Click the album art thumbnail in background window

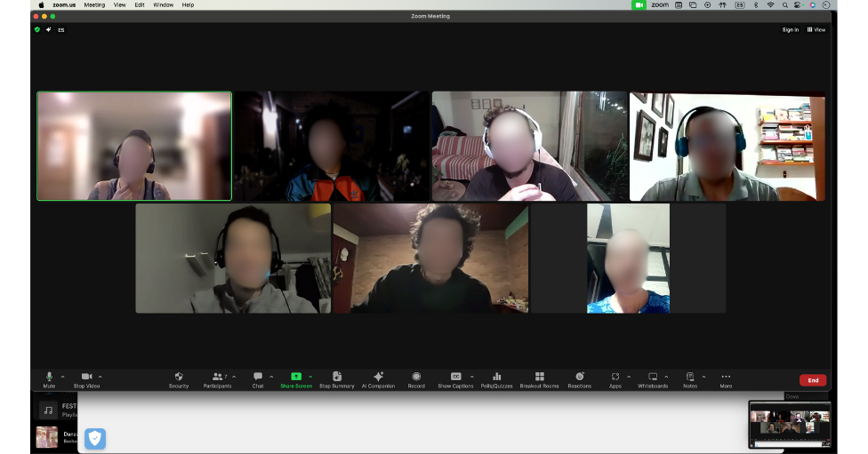[x=47, y=437]
